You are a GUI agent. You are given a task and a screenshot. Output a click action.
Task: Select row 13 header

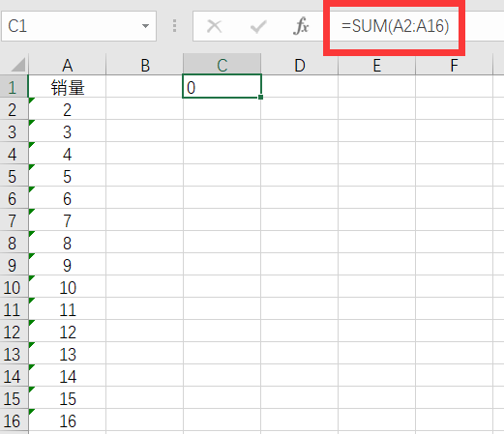point(14,353)
